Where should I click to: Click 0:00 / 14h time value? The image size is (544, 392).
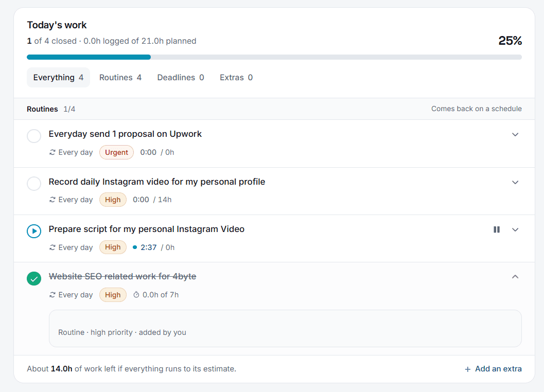pos(152,200)
